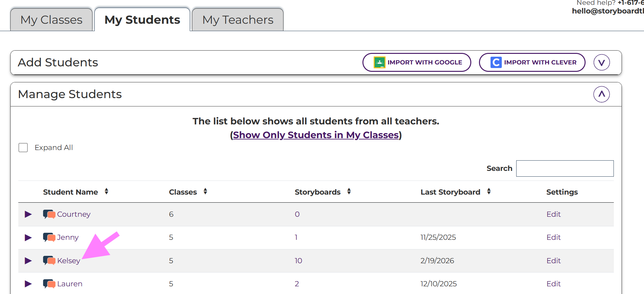Switch to My Classes tab
The height and width of the screenshot is (294, 644).
point(51,20)
